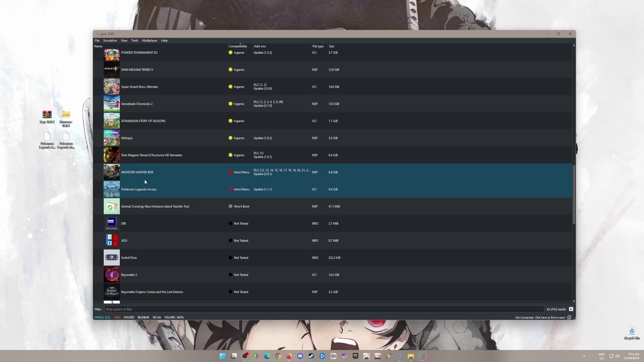Toggle the HIGH GPU accuracy button

(117, 318)
